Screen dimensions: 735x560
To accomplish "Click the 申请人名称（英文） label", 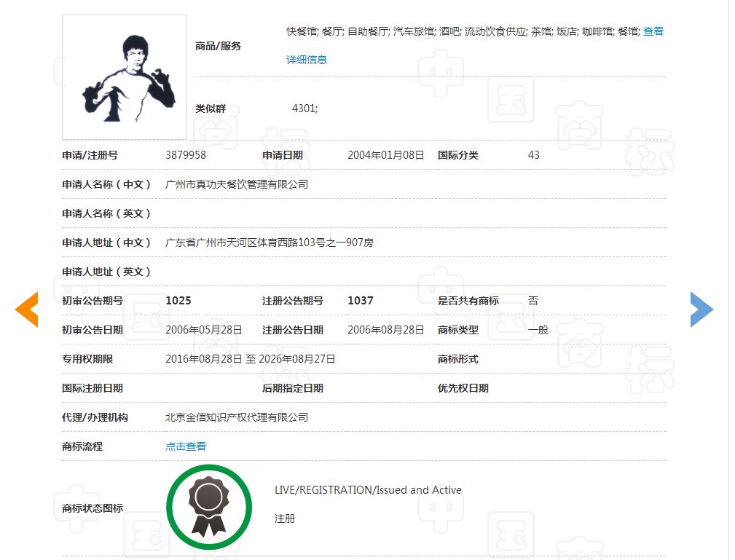I will pos(106,213).
